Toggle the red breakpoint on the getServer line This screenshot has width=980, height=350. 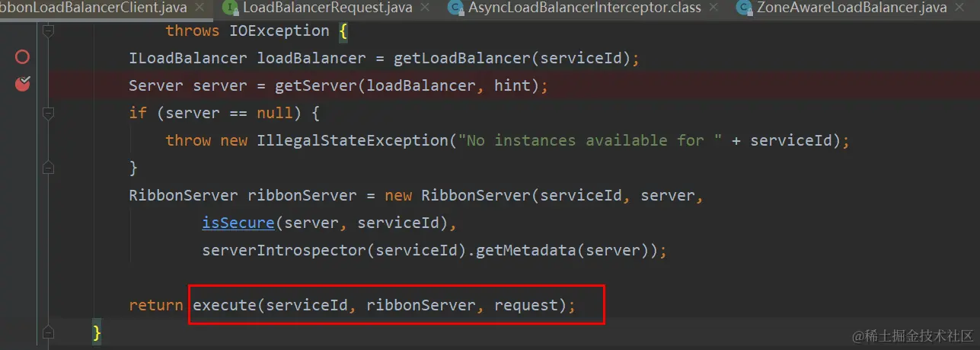[22, 83]
